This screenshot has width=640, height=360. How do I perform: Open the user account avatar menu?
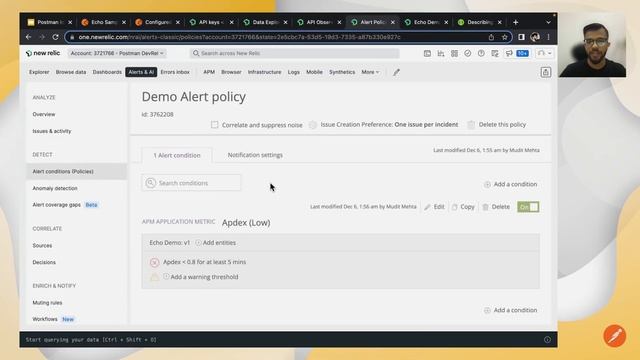[x=544, y=53]
